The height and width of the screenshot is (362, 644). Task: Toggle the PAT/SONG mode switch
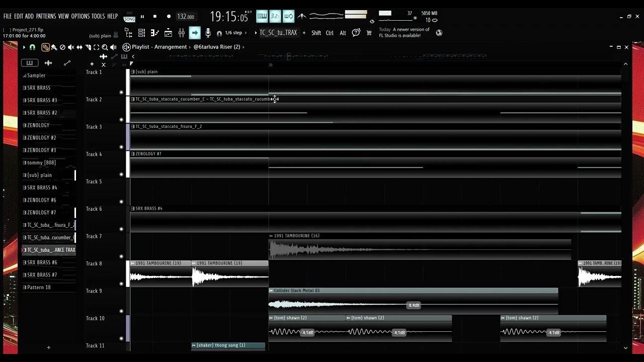pyautogui.click(x=129, y=16)
